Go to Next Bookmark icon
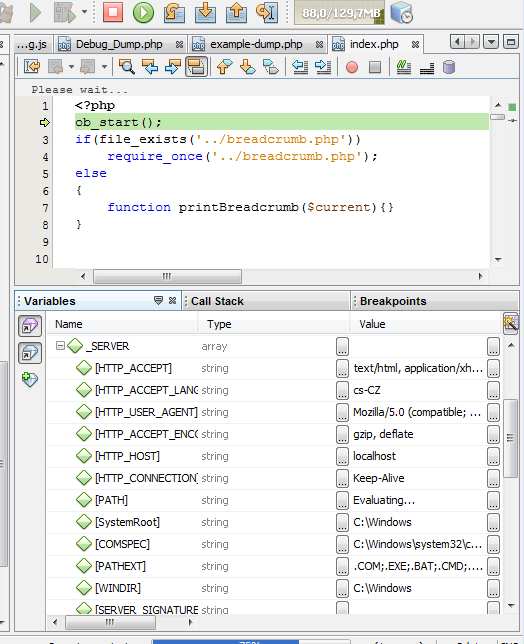Viewport: 524px width, 644px height. (247, 67)
